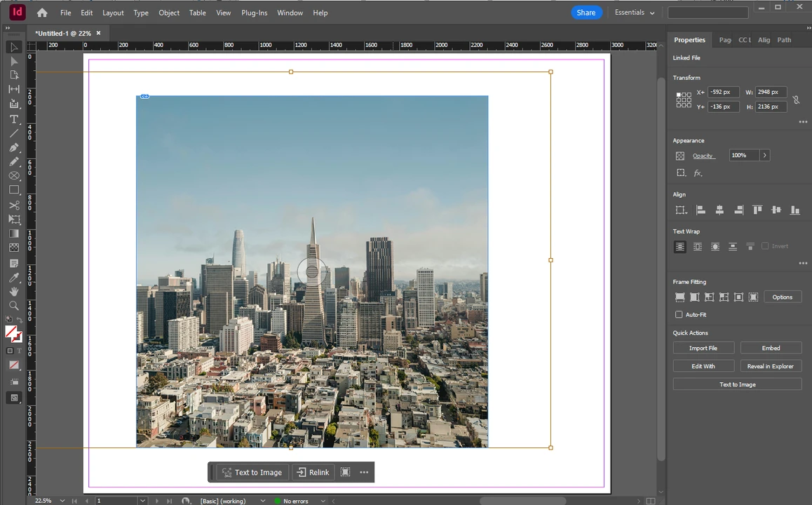The height and width of the screenshot is (505, 812).
Task: Click Frame Fitting Options button
Action: [782, 297]
